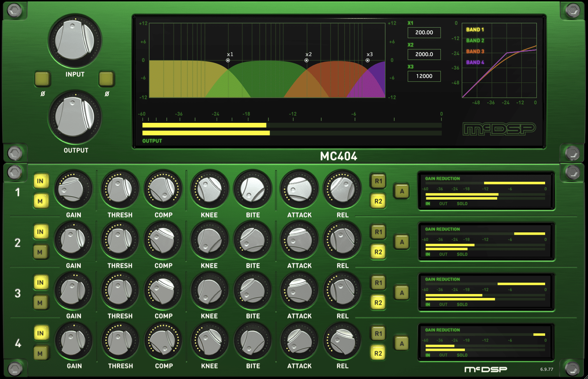The height and width of the screenshot is (379, 588).
Task: Click band 4 ATTACK knob
Action: coord(299,341)
